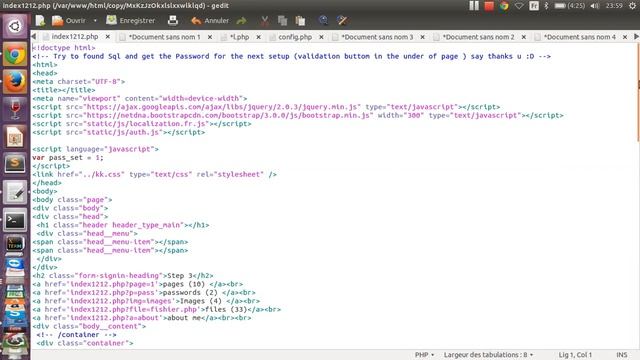Image resolution: width=640 pixels, height=360 pixels.
Task: Cut selection with the scissors icon
Action: tap(264, 20)
